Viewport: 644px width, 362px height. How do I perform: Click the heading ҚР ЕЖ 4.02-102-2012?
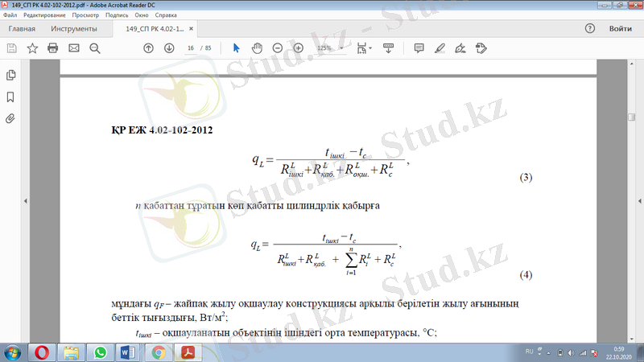[x=162, y=130]
